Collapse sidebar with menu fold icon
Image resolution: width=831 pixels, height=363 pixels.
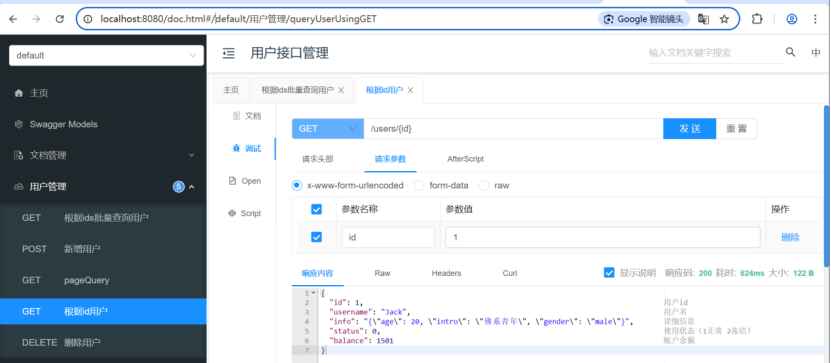(228, 53)
